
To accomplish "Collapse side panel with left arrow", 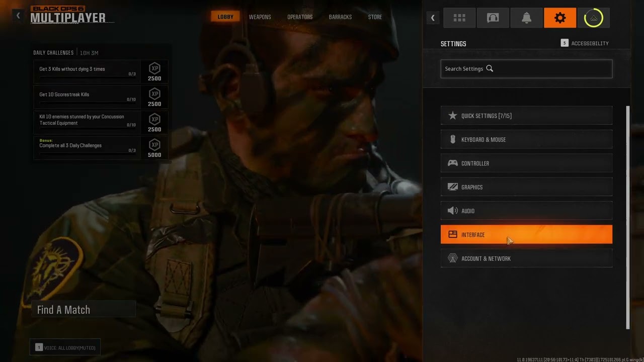I will [433, 18].
